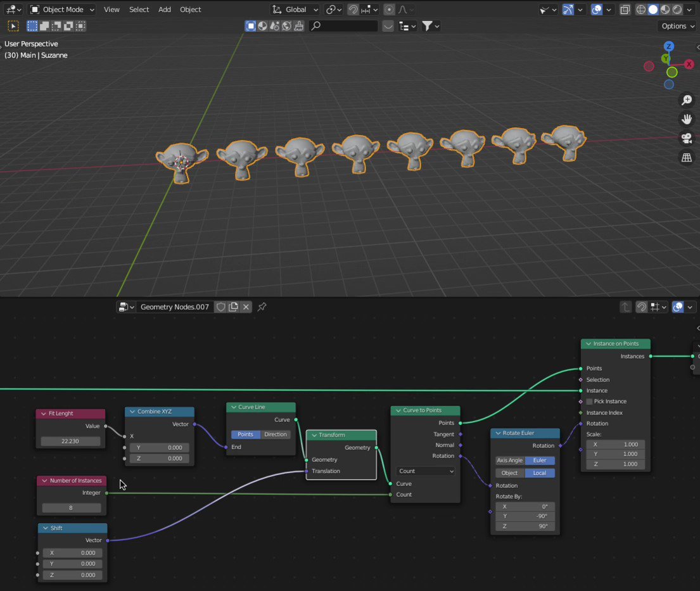Switch to Solid shading

pos(652,10)
